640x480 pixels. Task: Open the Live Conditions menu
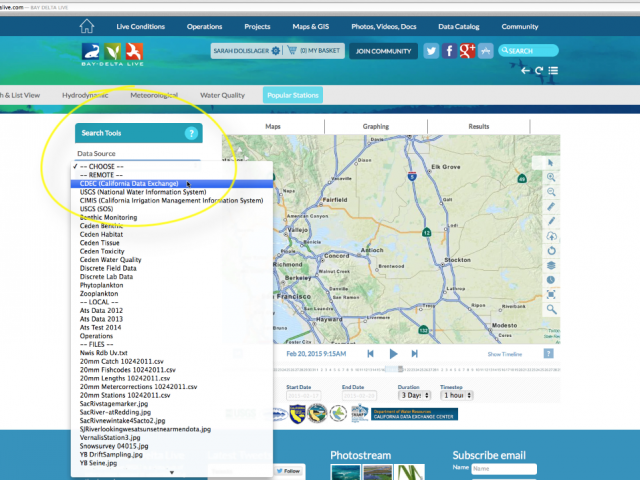coord(140,27)
